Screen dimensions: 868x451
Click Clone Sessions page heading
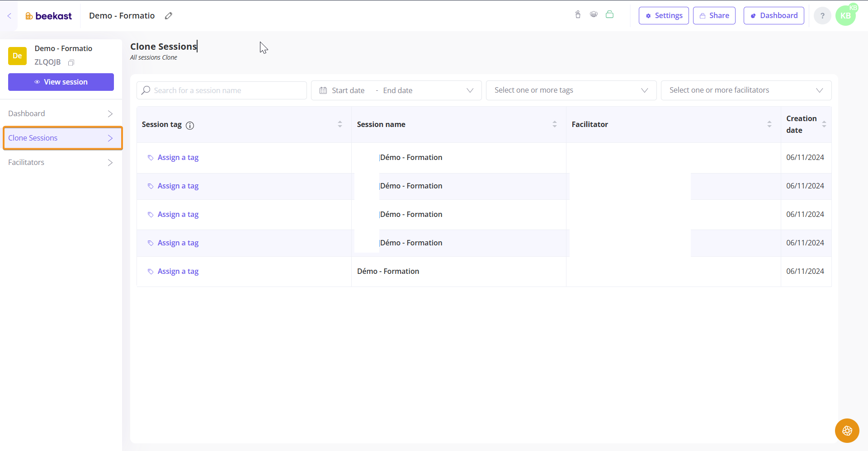click(164, 47)
